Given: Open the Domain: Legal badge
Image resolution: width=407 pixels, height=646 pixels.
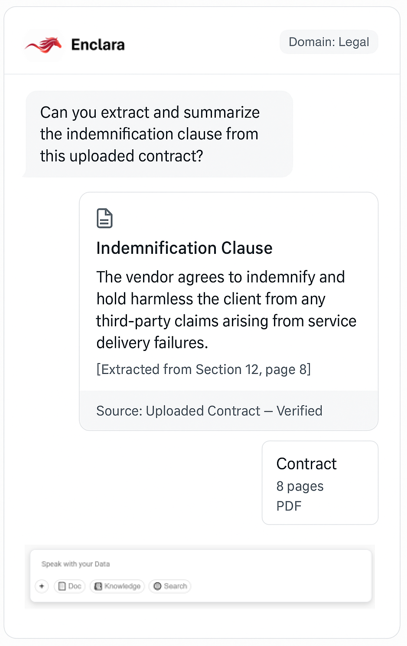Looking at the screenshot, I should tap(329, 42).
